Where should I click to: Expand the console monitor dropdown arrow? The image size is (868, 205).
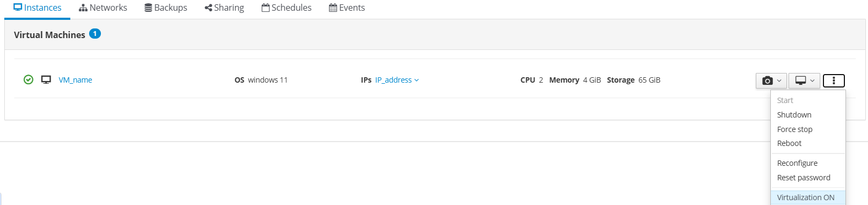[x=812, y=80]
